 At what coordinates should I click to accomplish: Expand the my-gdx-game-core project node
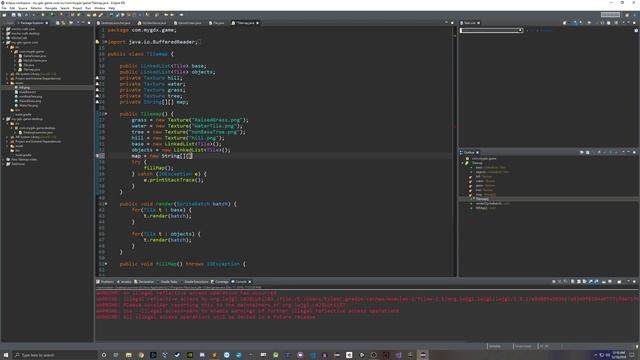point(4,42)
